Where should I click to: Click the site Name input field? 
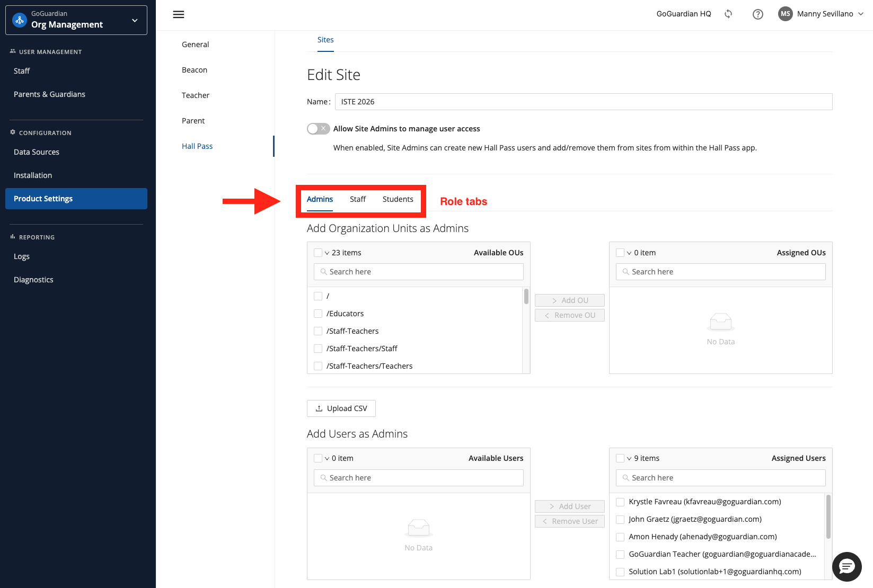(584, 102)
